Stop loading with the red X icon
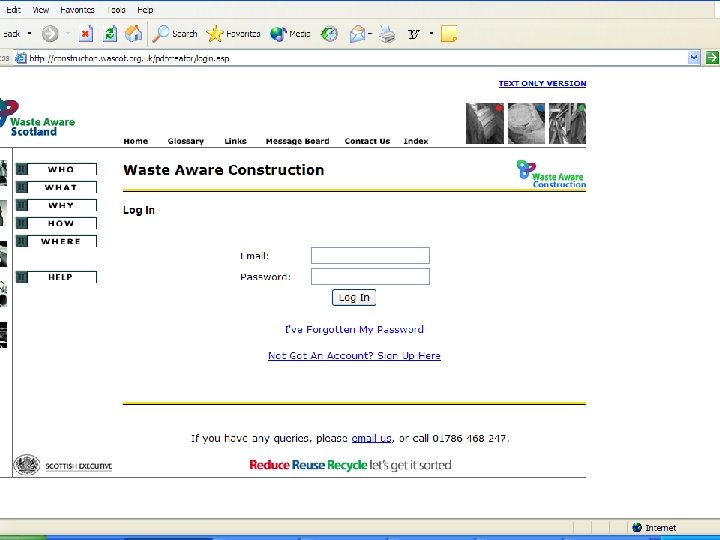The height and width of the screenshot is (540, 720). pos(86,34)
